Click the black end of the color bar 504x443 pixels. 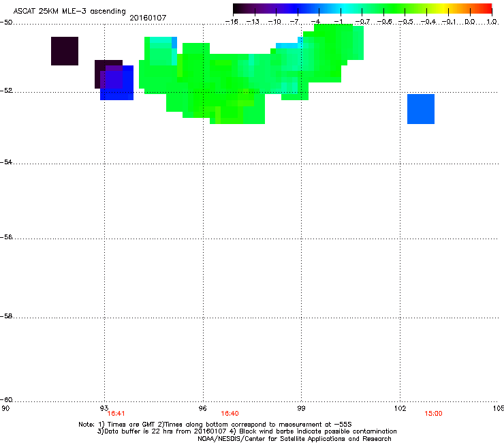click(240, 8)
